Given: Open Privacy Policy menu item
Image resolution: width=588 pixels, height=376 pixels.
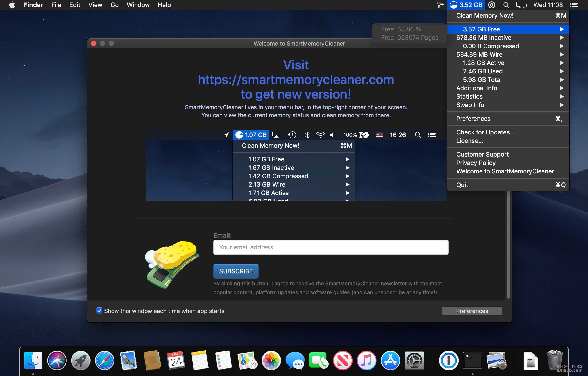Looking at the screenshot, I should (508, 163).
